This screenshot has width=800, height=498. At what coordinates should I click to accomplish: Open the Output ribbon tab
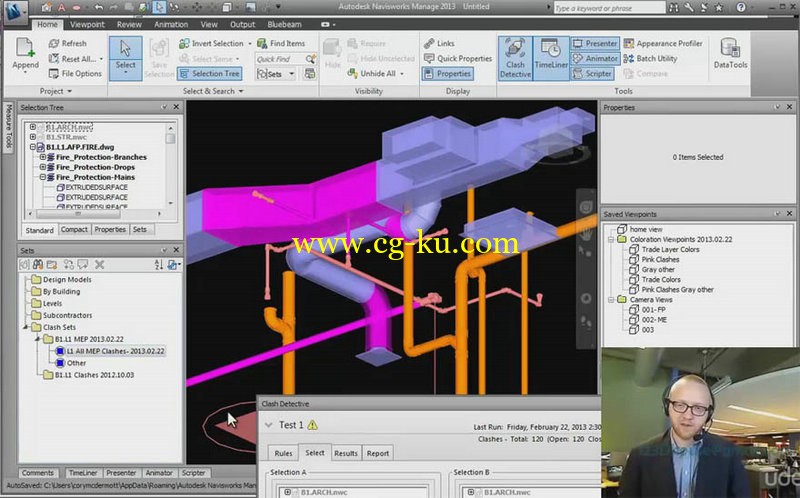(x=242, y=24)
